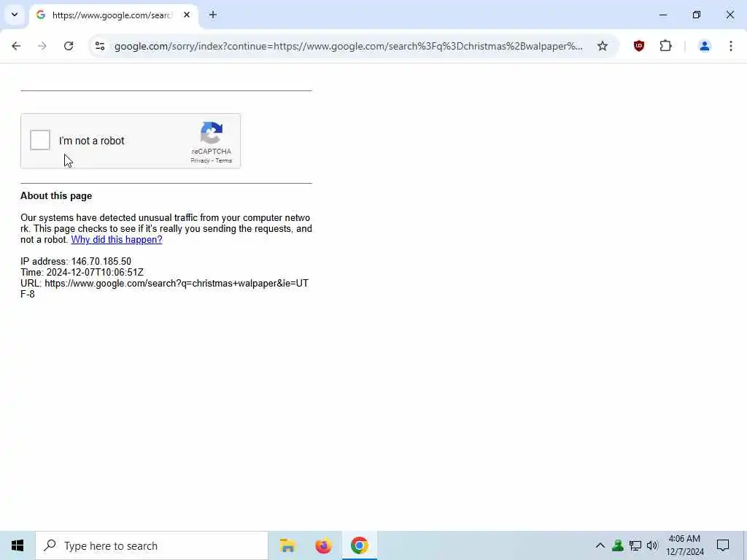This screenshot has height=560, width=747.
Task: Bookmark this page with star icon
Action: pos(602,46)
